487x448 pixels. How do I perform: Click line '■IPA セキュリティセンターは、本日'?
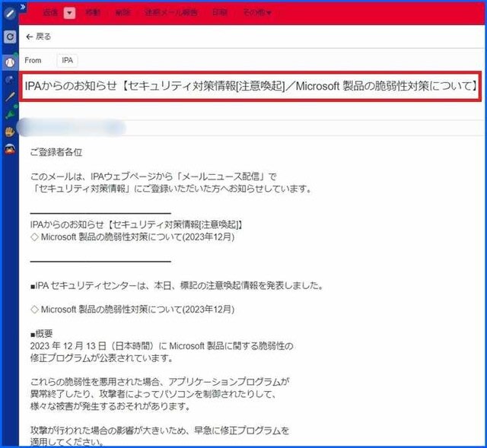(x=177, y=285)
